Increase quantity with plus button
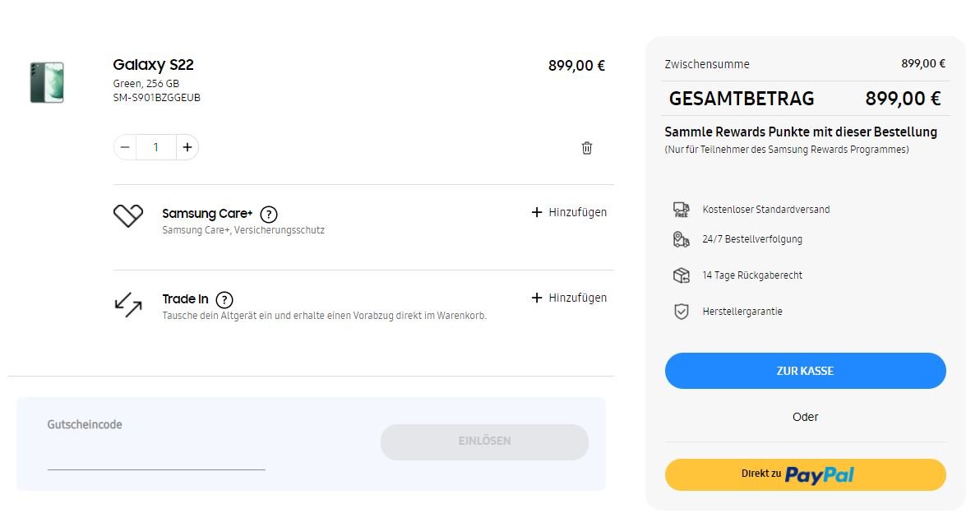 (x=187, y=147)
